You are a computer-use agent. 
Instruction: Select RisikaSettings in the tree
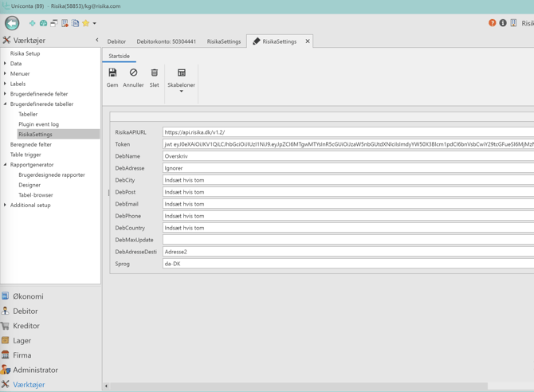click(58, 134)
